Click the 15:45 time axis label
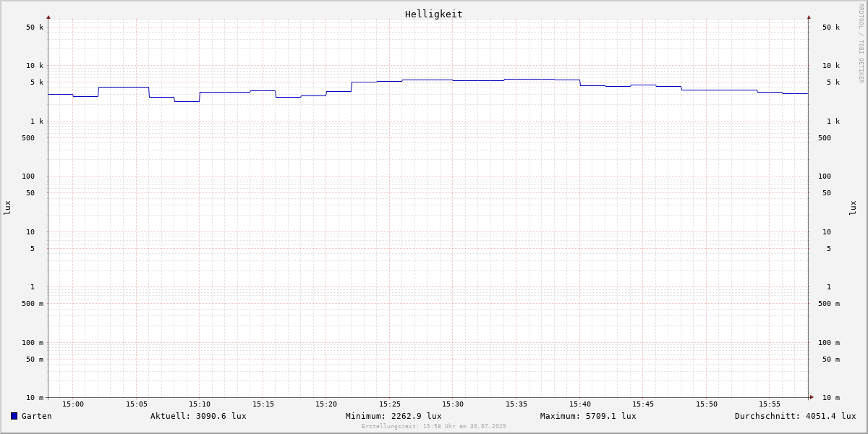The width and height of the screenshot is (868, 434). point(643,404)
